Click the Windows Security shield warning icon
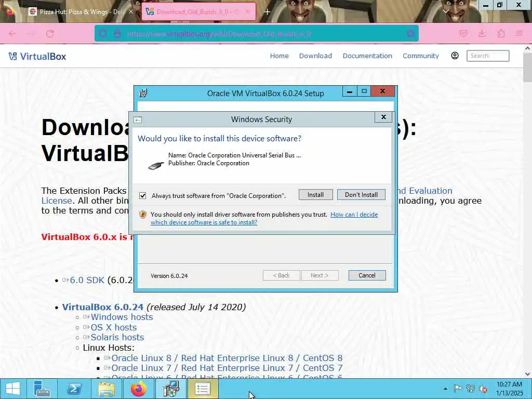Screen dimensions: 532x399 (143, 215)
